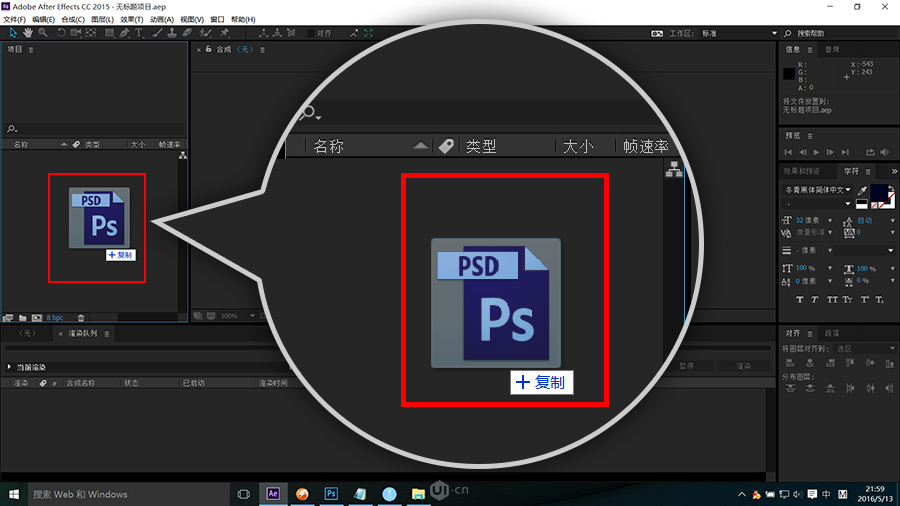
Task: Mute audio in the Preview panel
Action: 885,152
